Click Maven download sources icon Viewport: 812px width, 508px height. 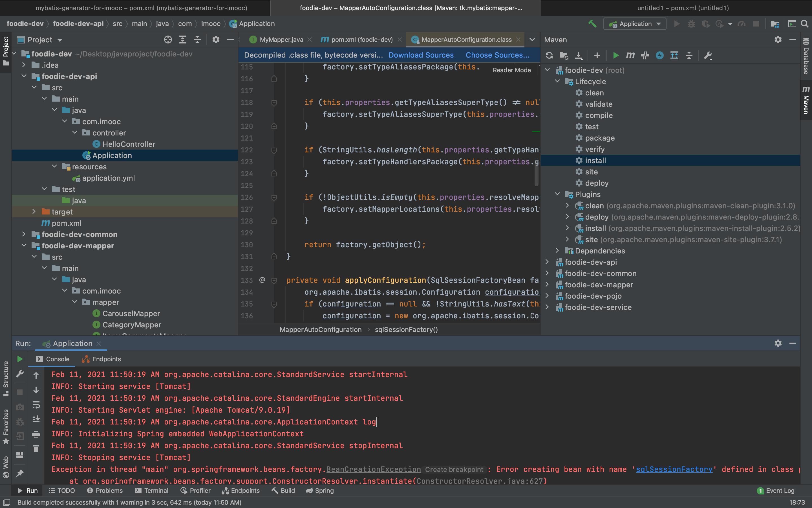(579, 55)
